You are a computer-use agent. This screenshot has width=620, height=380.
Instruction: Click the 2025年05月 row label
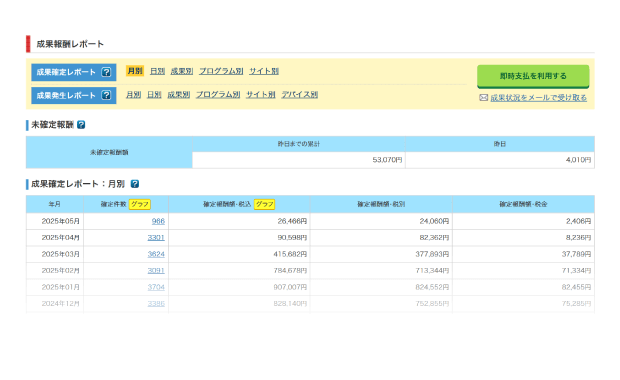tap(60, 221)
